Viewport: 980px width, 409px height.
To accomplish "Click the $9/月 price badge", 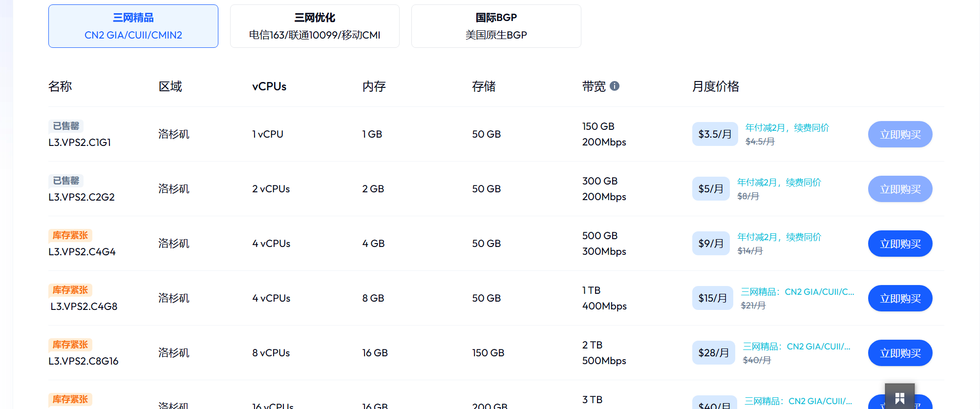I will click(x=711, y=244).
